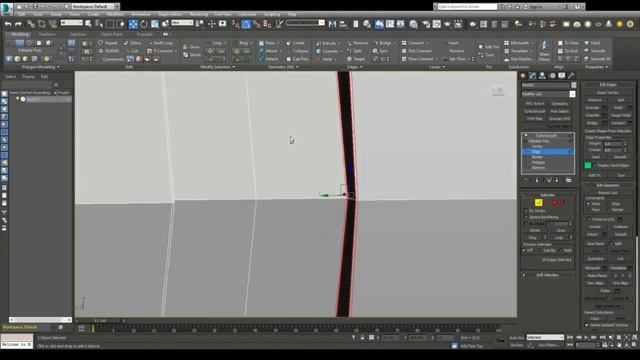Open the Selected key filter dropdown

point(545,338)
